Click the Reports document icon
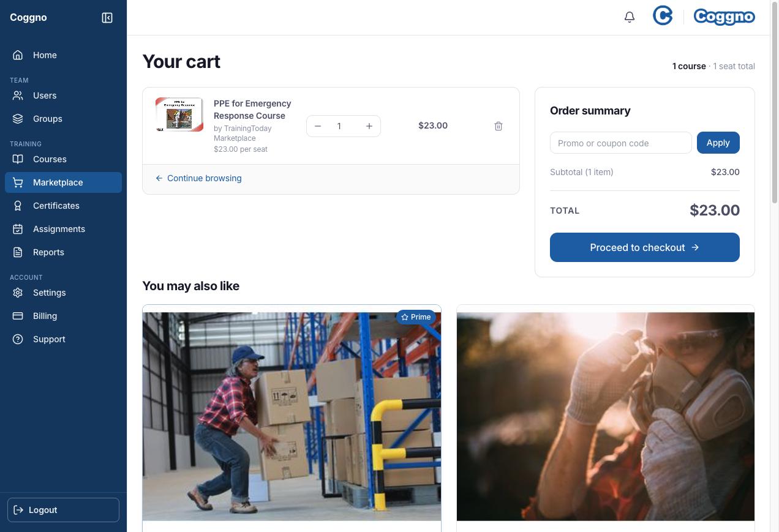The height and width of the screenshot is (532, 779). [18, 252]
